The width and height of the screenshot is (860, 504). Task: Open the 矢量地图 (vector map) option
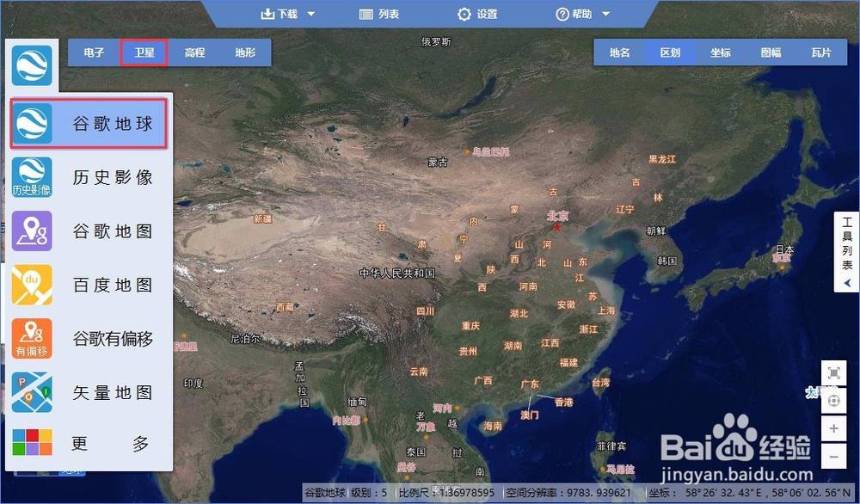[x=32, y=391]
